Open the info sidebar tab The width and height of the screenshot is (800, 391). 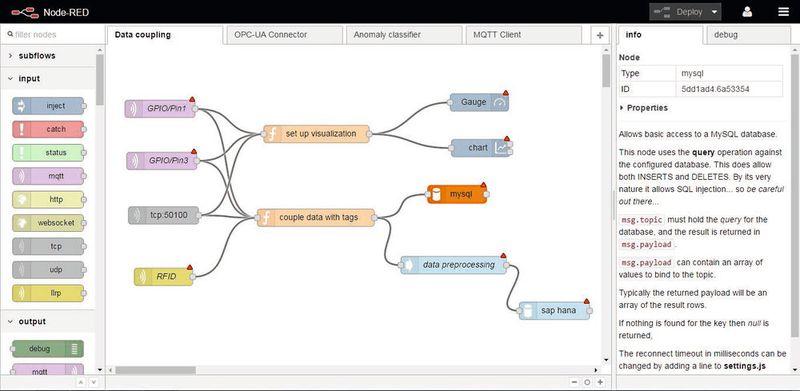pos(660,35)
